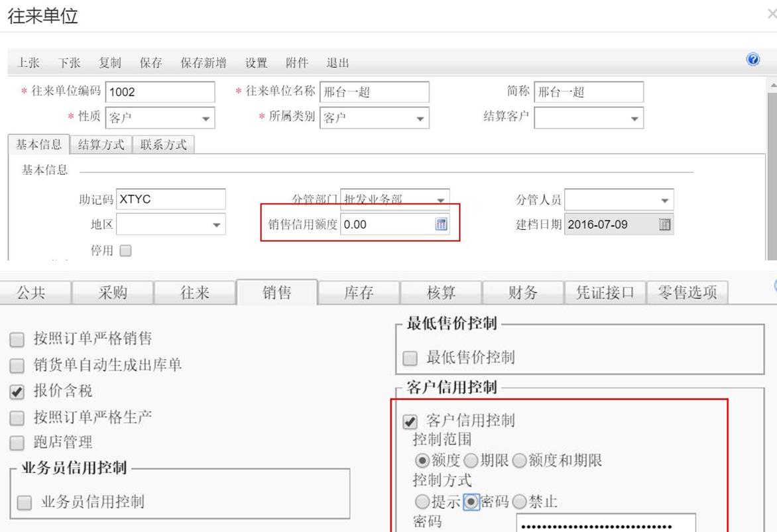The image size is (777, 532).
Task: Open calculator icon in 销售信用额度 field
Action: tap(441, 224)
